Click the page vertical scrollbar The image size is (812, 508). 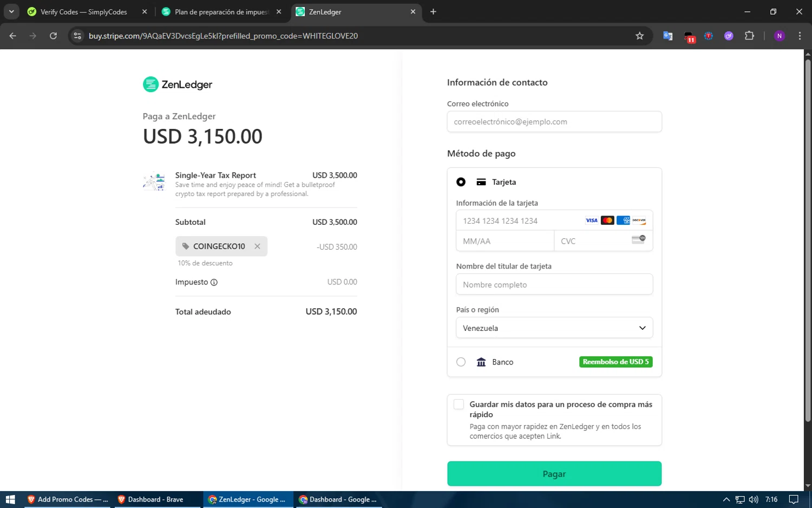[808, 240]
